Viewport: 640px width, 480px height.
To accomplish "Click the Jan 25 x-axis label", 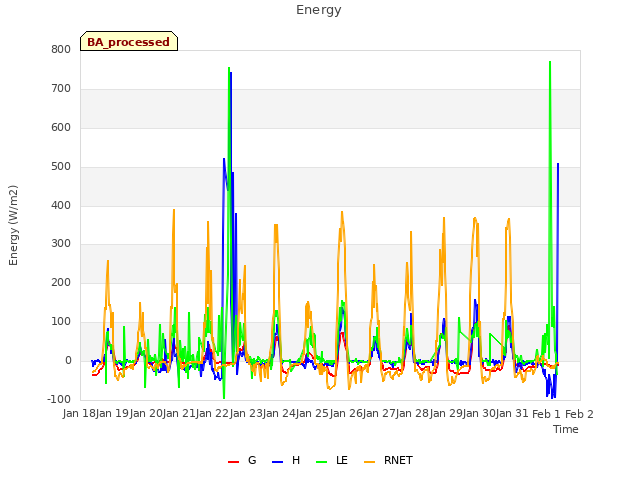I will [313, 413].
